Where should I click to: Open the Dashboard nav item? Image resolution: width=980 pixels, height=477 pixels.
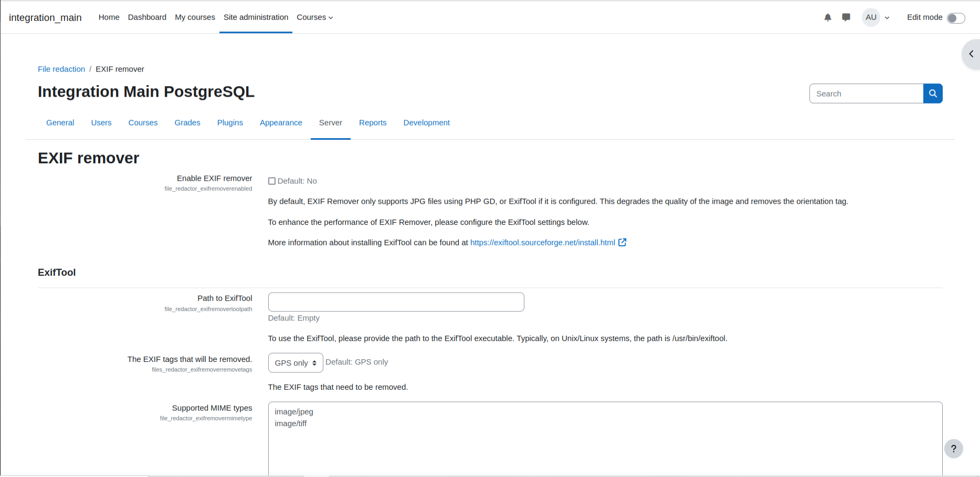point(147,17)
